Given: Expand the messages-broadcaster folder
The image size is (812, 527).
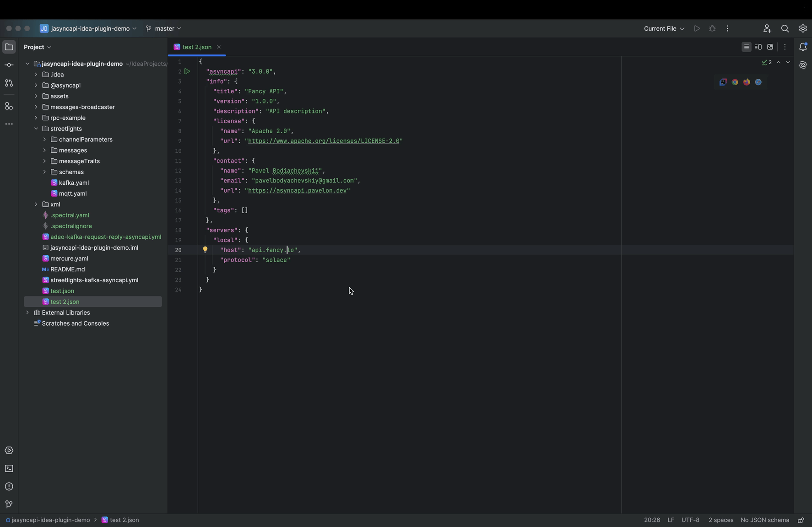Looking at the screenshot, I should click(36, 107).
